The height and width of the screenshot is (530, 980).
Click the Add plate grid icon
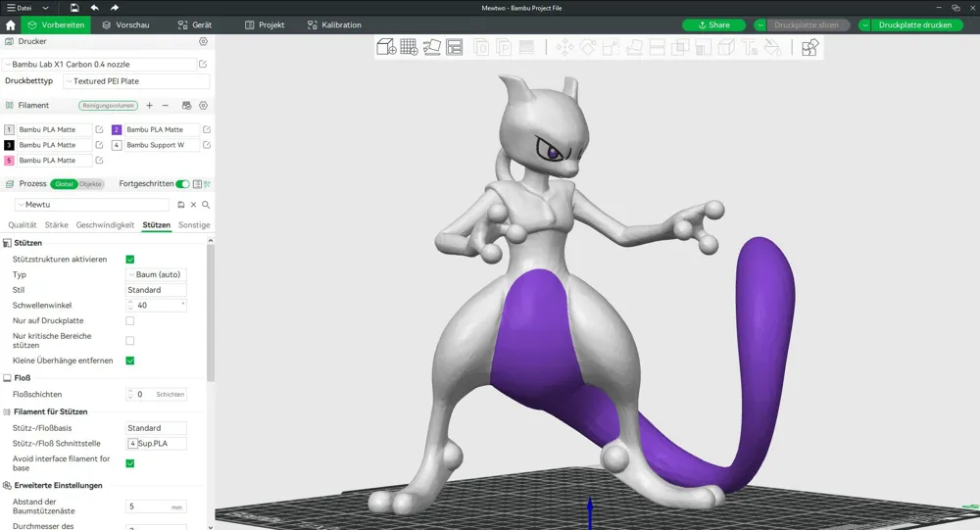409,47
